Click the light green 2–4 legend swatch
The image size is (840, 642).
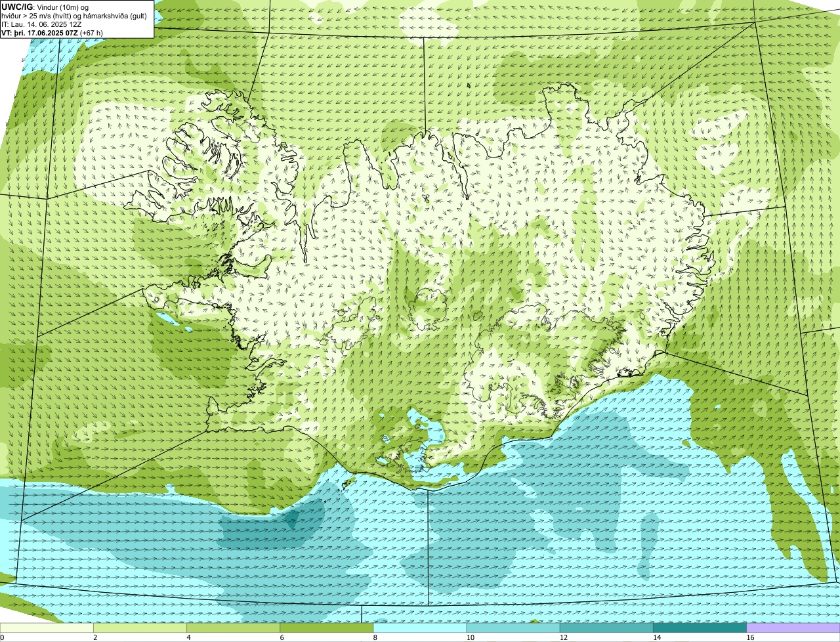tap(140, 628)
